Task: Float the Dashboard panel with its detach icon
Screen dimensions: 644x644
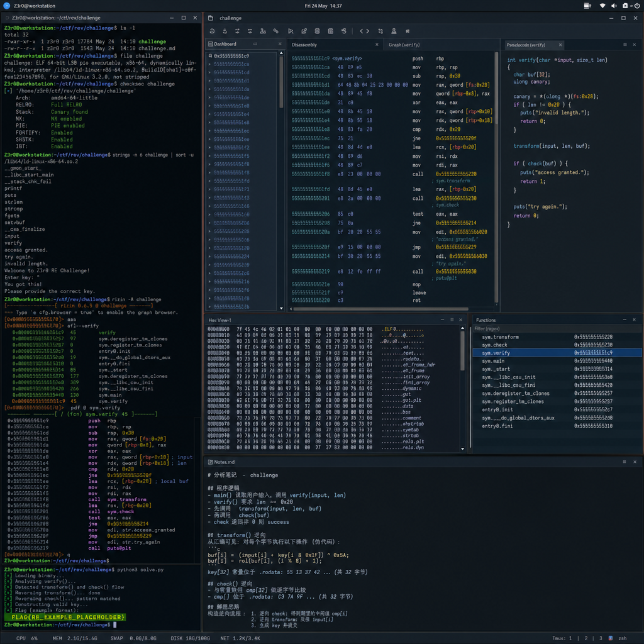Action: point(255,44)
